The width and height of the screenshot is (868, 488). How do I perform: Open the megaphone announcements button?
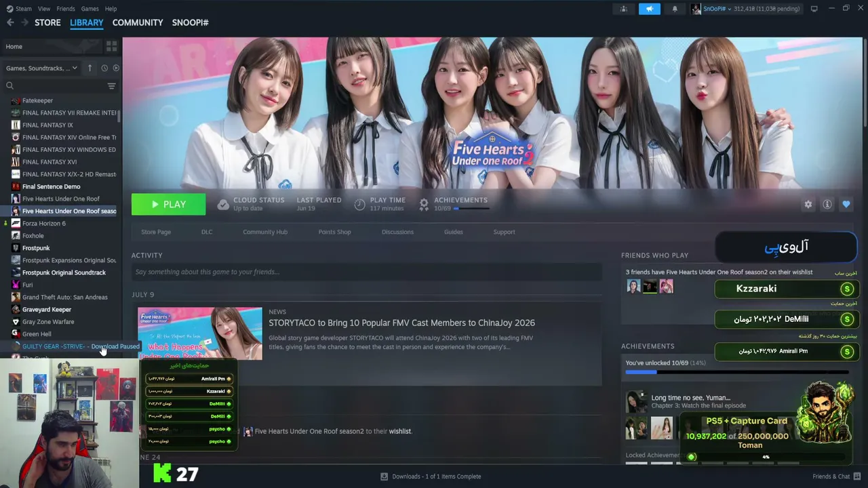(649, 9)
